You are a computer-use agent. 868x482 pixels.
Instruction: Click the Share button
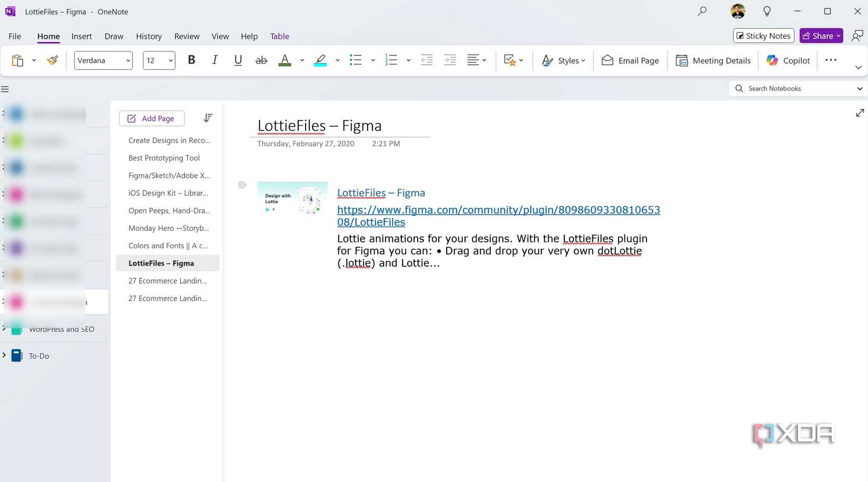[x=821, y=36]
